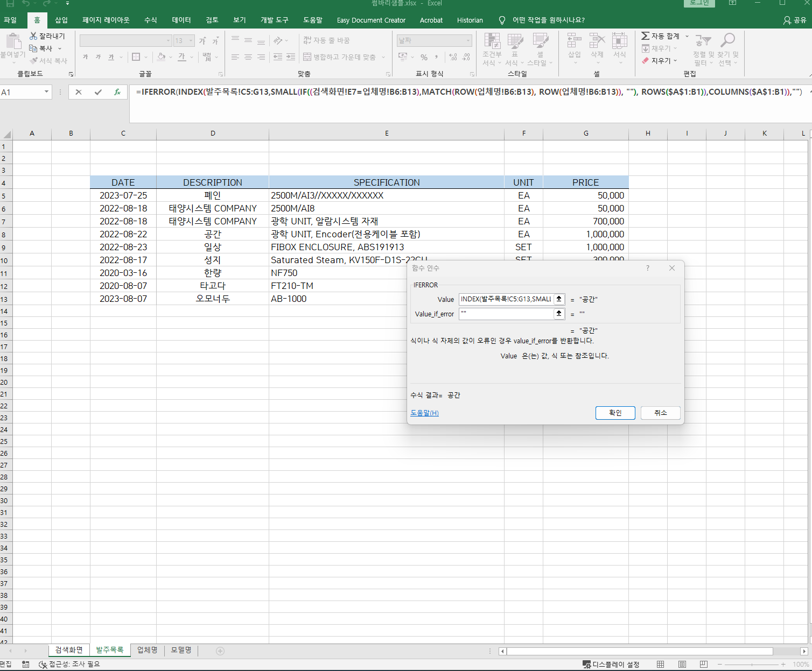Click the percent style icon

424,57
